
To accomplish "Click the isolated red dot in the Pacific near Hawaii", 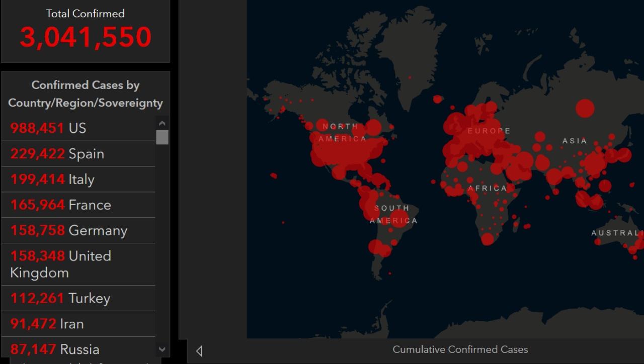I will click(274, 176).
